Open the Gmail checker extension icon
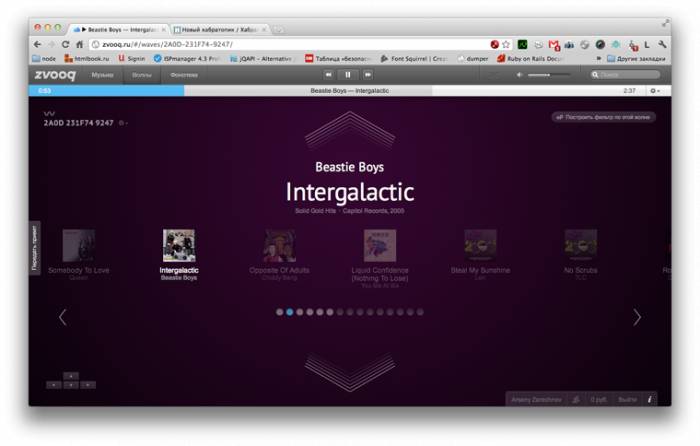Image resolution: width=700 pixels, height=446 pixels. click(554, 45)
